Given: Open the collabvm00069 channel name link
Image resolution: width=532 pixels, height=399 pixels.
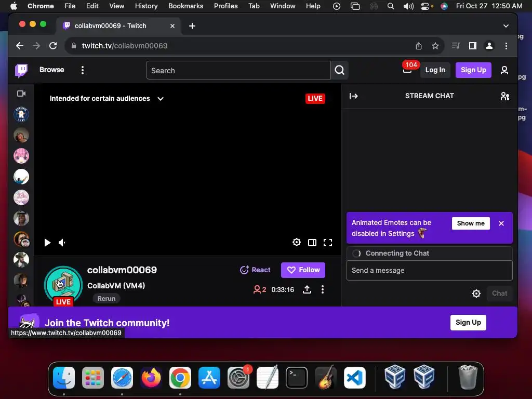Looking at the screenshot, I should [x=122, y=270].
